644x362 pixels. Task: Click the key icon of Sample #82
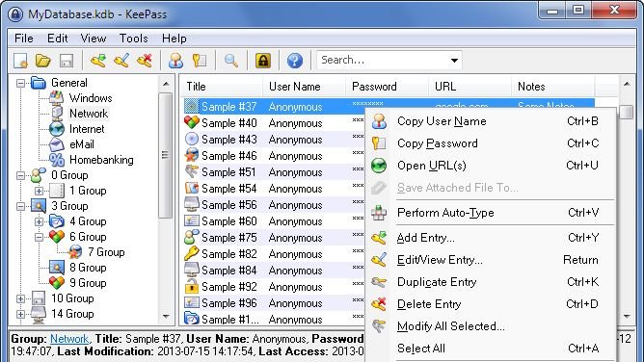[192, 253]
